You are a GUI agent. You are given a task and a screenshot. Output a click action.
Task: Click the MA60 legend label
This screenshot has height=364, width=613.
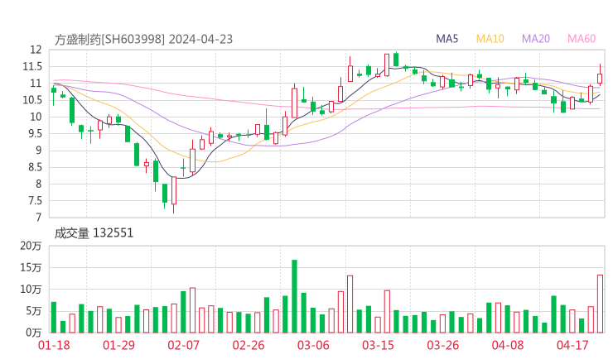pos(582,39)
